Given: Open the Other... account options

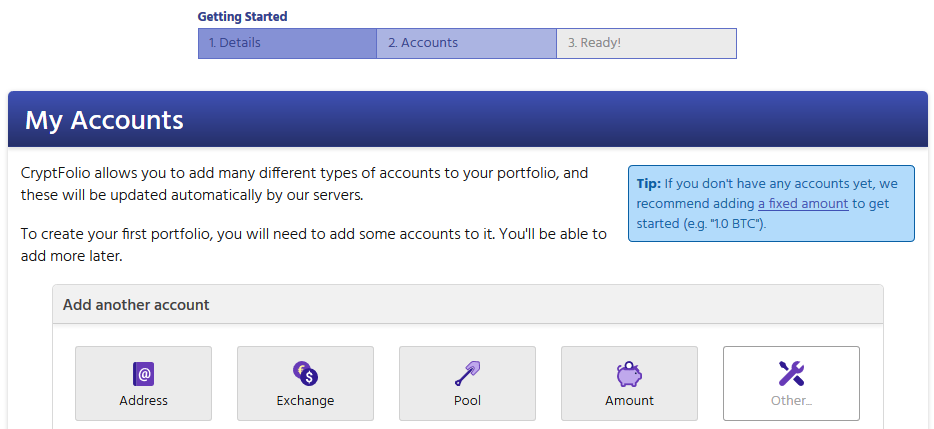Looking at the screenshot, I should pyautogui.click(x=791, y=401).
